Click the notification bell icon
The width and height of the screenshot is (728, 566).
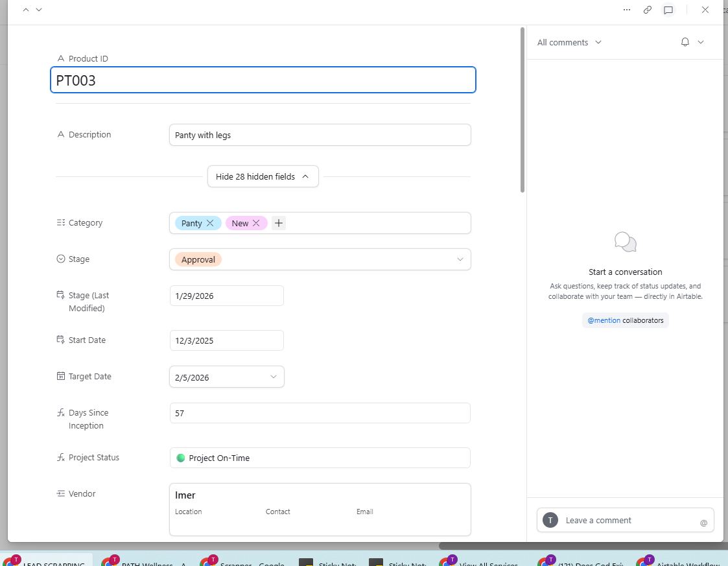[x=685, y=42]
